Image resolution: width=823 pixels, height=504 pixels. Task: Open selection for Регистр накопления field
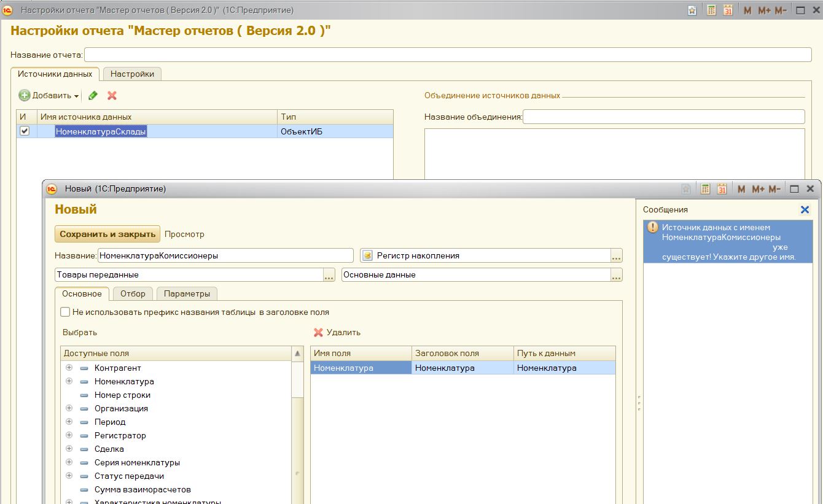(x=617, y=255)
